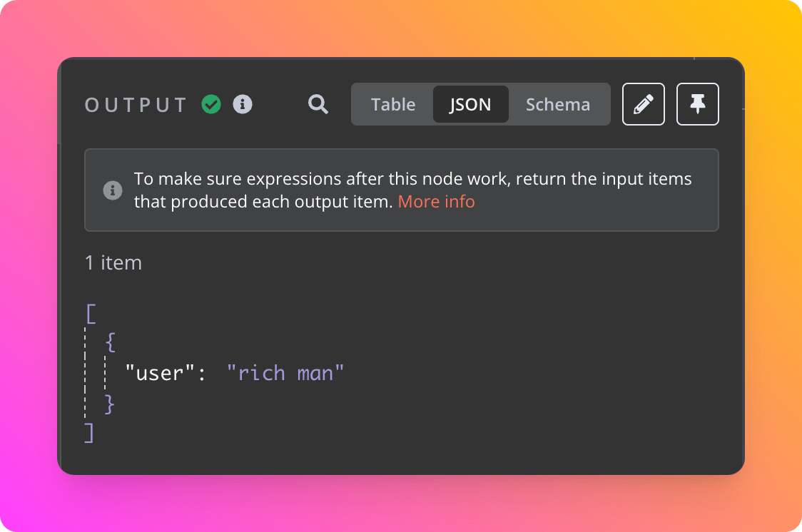
Task: Click the "rich man" value
Action: click(x=285, y=373)
